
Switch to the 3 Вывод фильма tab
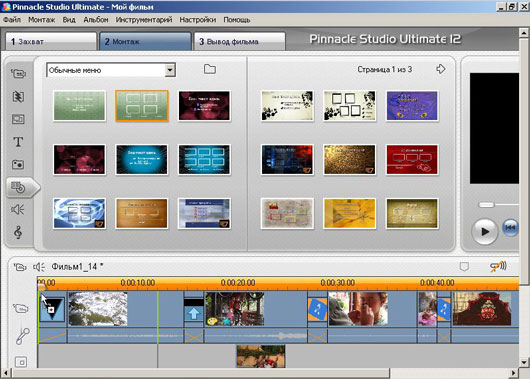coord(240,42)
